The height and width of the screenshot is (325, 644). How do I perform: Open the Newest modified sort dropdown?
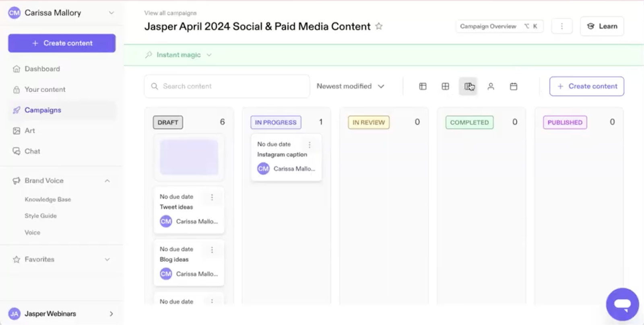pos(351,86)
